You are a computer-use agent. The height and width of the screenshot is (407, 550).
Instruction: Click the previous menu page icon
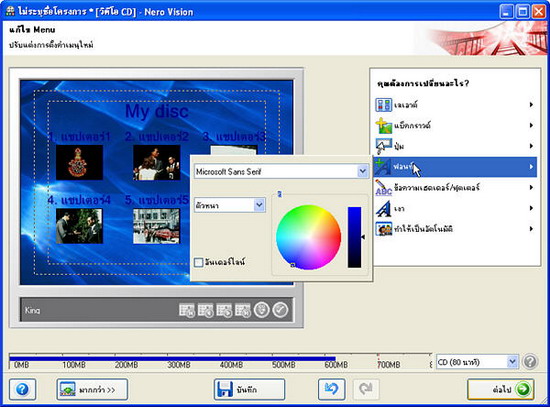[206, 310]
